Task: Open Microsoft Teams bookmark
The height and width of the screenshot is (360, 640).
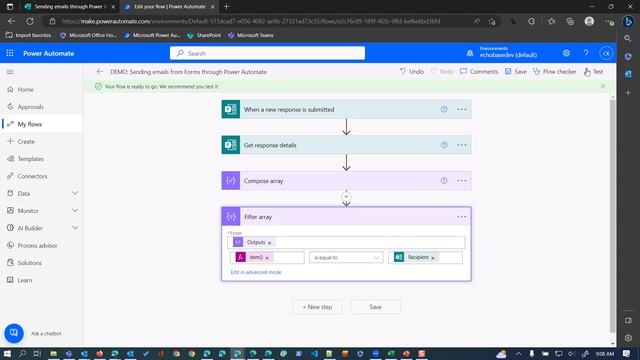Action: click(x=251, y=36)
